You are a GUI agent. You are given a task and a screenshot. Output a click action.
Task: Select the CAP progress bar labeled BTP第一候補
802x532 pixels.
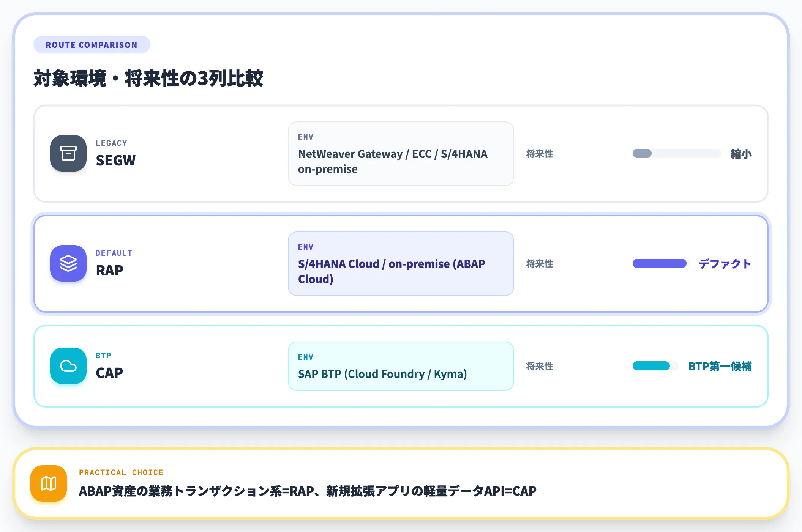click(655, 366)
